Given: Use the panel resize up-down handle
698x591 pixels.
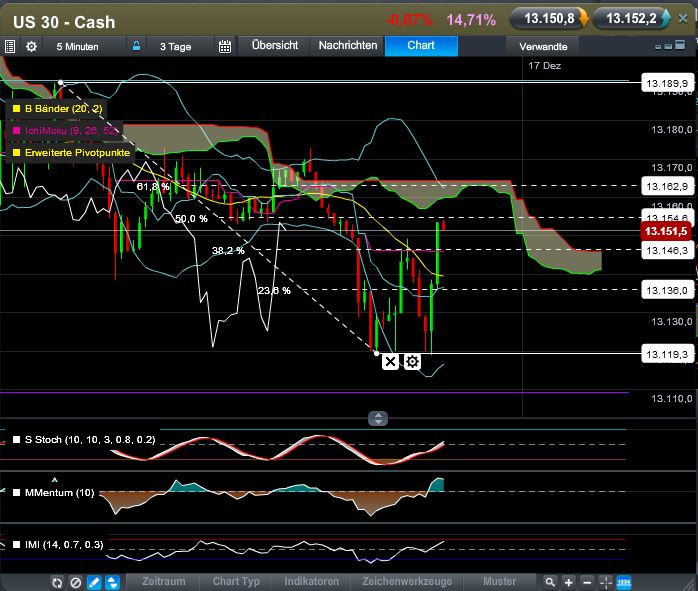Looking at the screenshot, I should pos(378,418).
